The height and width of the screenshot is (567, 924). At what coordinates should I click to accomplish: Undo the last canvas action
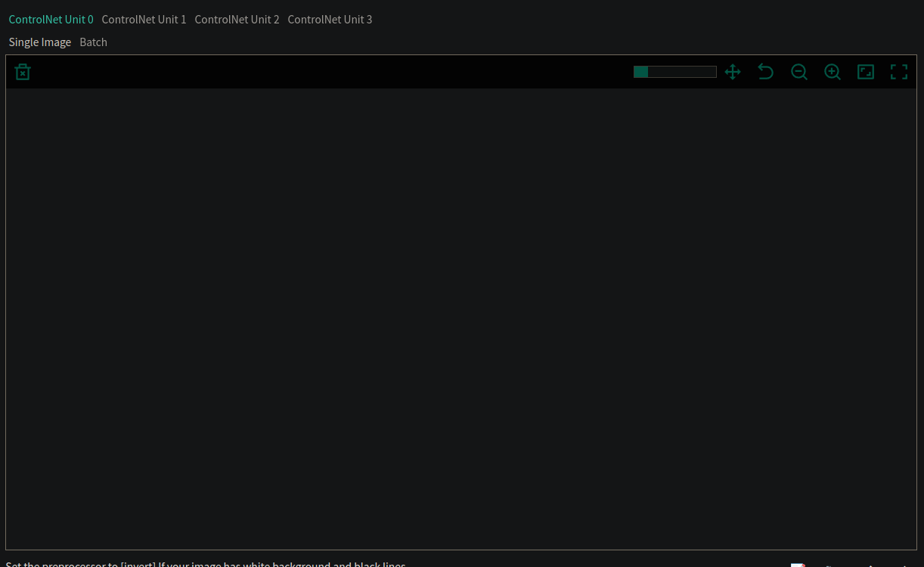point(765,71)
